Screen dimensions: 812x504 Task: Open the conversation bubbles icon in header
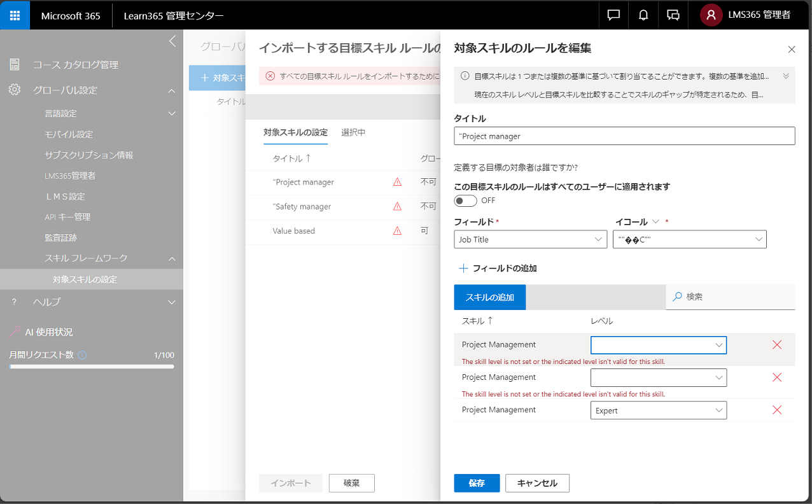(x=673, y=15)
